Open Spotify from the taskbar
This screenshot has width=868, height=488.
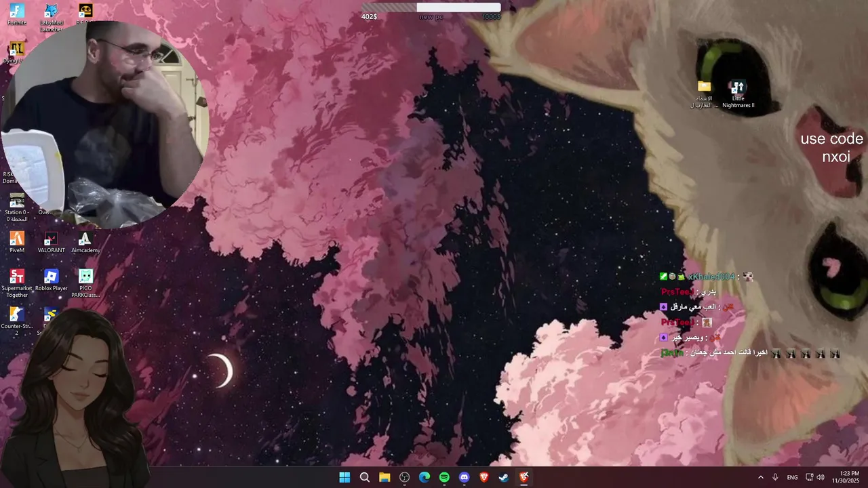coord(444,477)
